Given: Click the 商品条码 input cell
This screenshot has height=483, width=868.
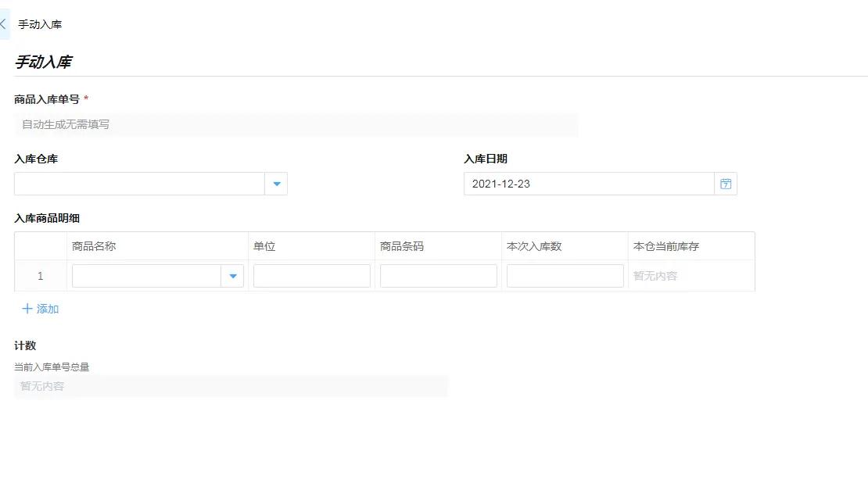Looking at the screenshot, I should tap(438, 275).
